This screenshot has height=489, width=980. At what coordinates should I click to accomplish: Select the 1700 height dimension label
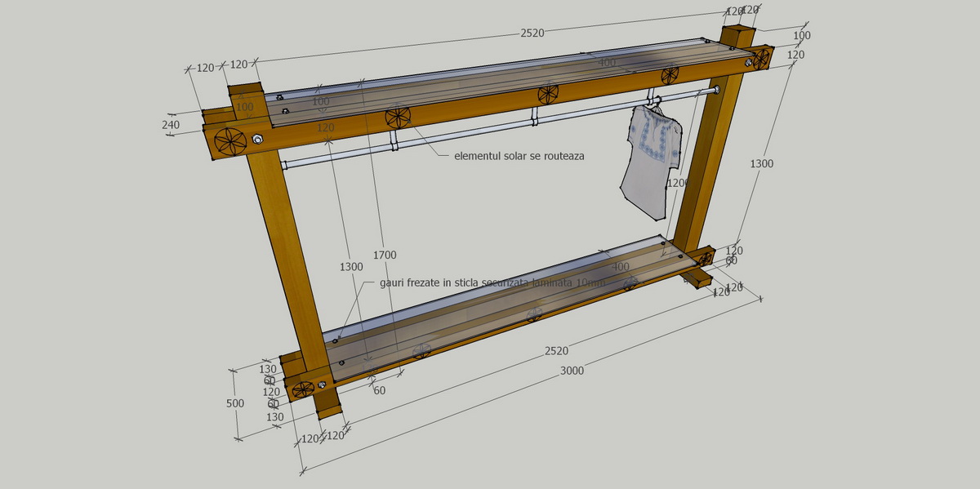tap(385, 256)
